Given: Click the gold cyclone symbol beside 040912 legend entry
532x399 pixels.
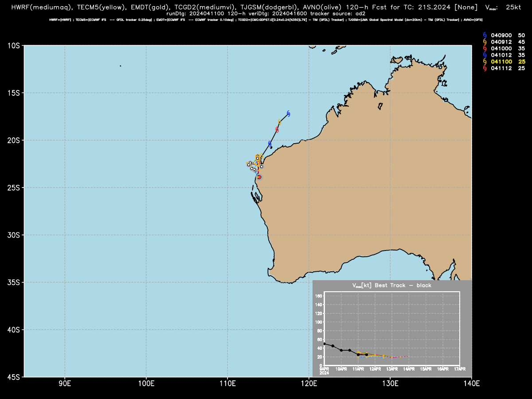Looking at the screenshot, I should click(x=485, y=42).
